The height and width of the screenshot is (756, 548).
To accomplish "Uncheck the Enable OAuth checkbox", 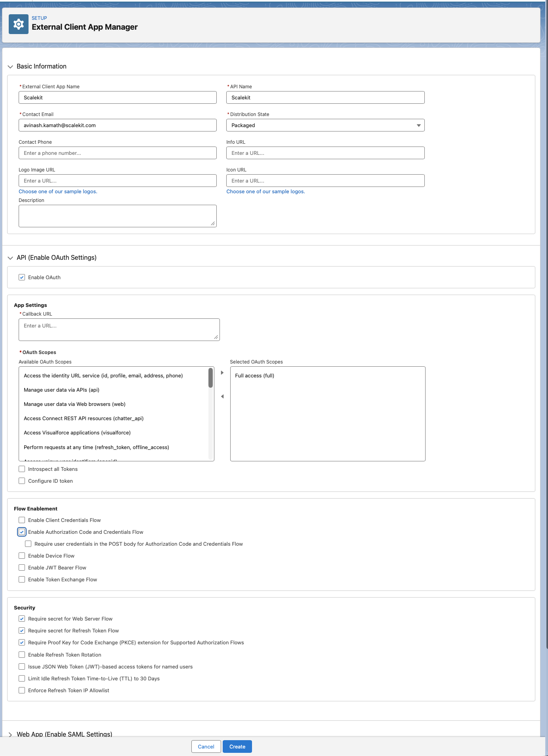I will pos(22,277).
